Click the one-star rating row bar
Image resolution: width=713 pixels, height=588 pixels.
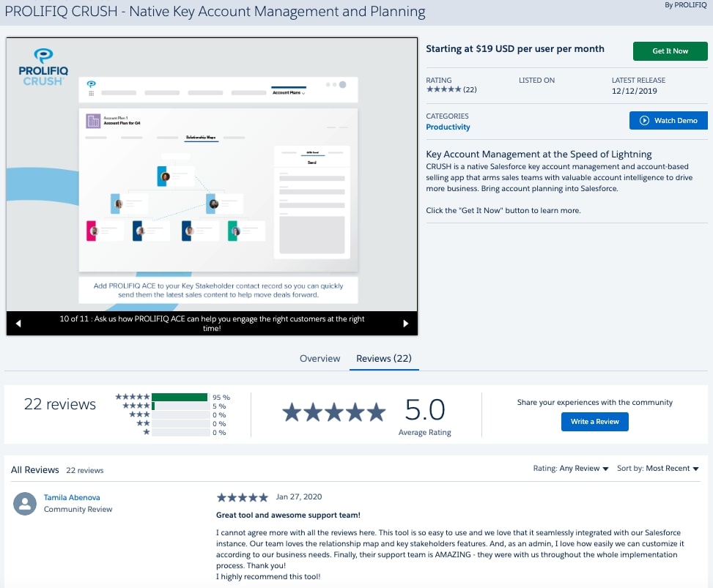click(x=180, y=433)
